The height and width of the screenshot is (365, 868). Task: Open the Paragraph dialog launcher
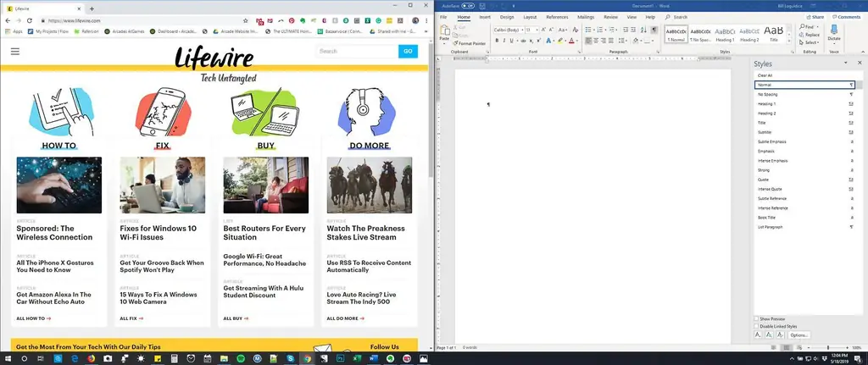click(658, 52)
